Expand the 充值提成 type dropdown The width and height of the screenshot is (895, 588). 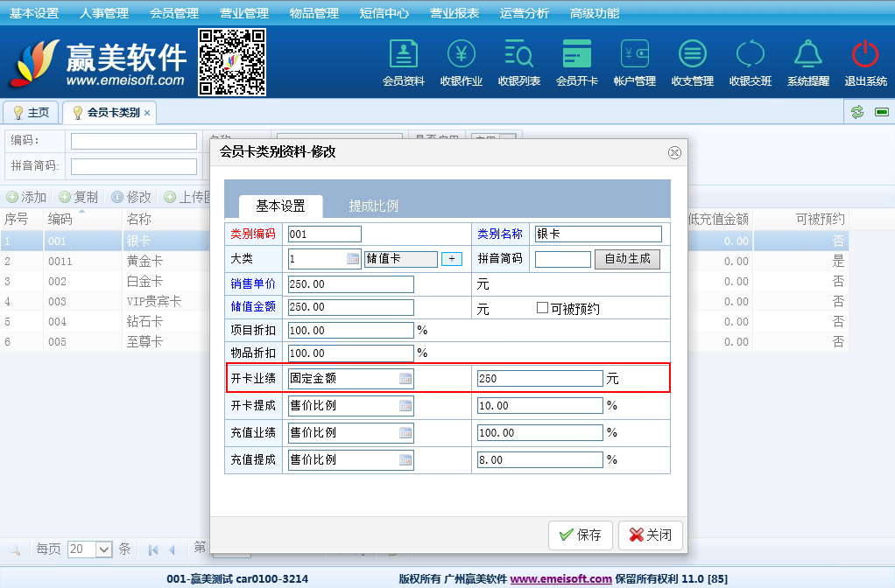(x=405, y=460)
